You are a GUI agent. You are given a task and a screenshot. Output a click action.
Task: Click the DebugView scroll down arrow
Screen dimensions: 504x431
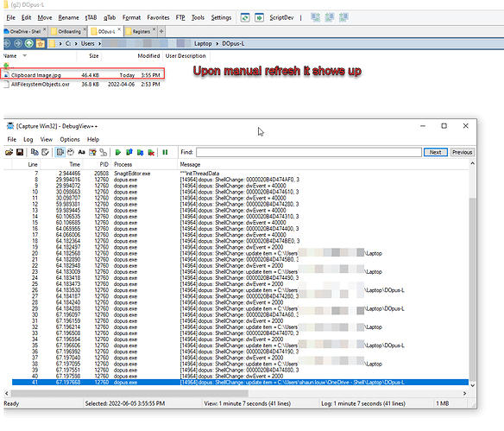point(472,385)
